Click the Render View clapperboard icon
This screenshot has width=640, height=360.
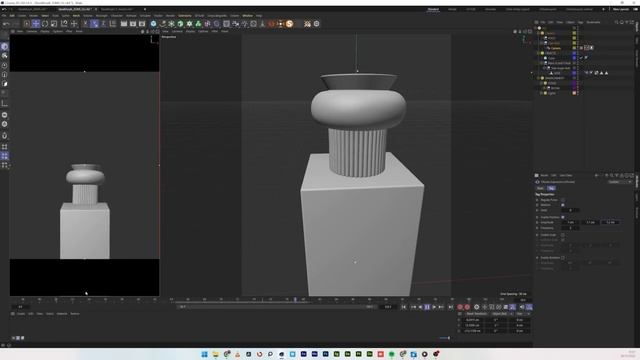124,24
